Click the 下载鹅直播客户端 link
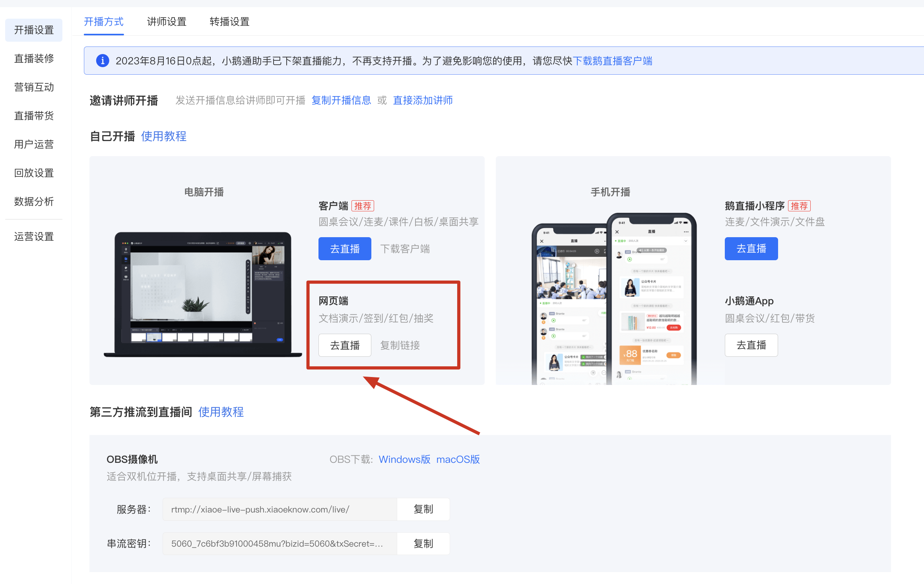924x584 pixels. click(613, 61)
